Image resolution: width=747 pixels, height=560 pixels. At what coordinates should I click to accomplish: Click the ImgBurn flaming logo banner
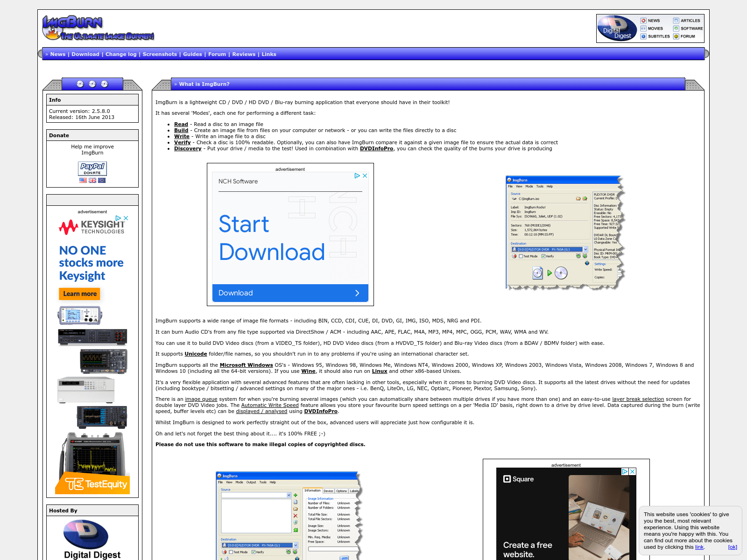(x=98, y=28)
